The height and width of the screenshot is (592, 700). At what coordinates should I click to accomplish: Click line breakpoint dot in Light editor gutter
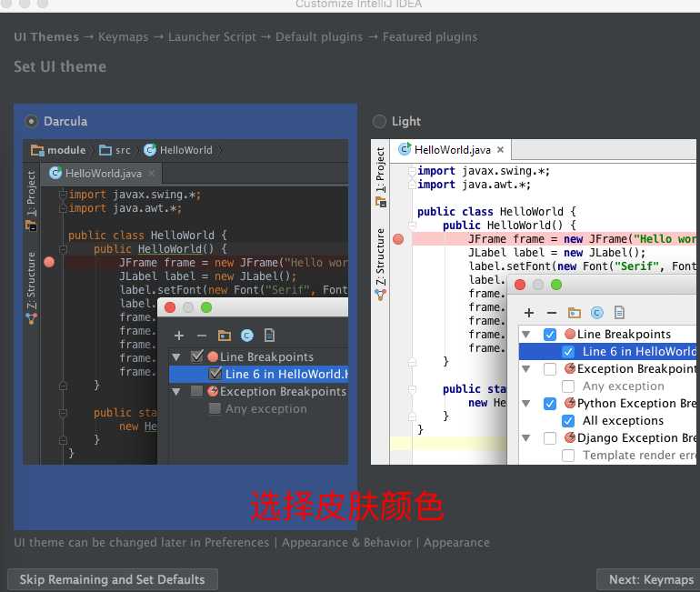coord(398,239)
